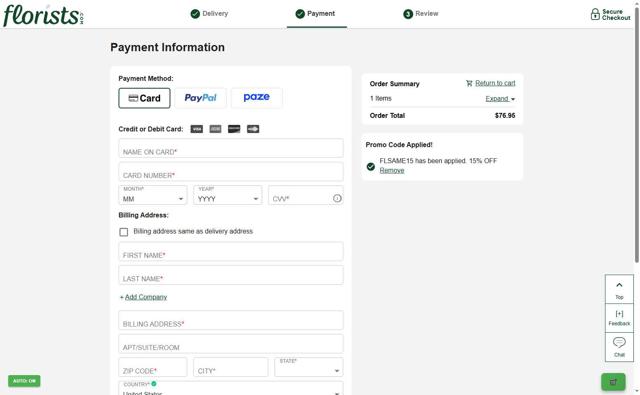Click the City field
This screenshot has width=640, height=395.
pyautogui.click(x=231, y=367)
